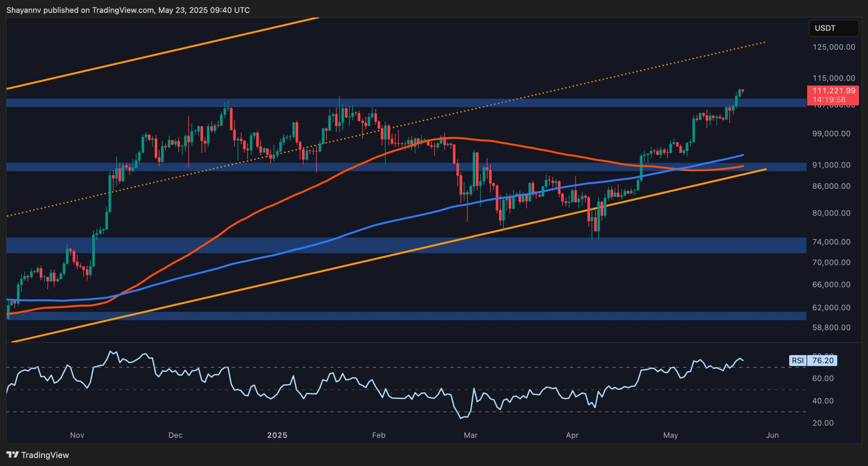
Task: Click the May label on the time axis
Action: [671, 434]
